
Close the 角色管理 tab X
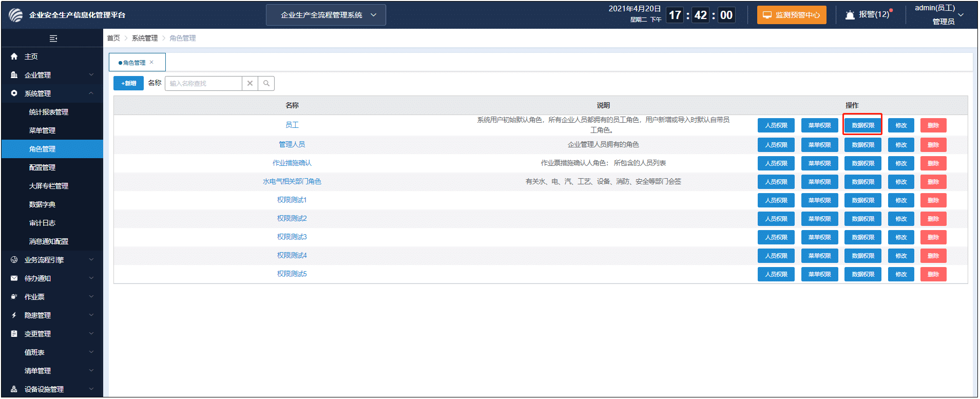(151, 62)
